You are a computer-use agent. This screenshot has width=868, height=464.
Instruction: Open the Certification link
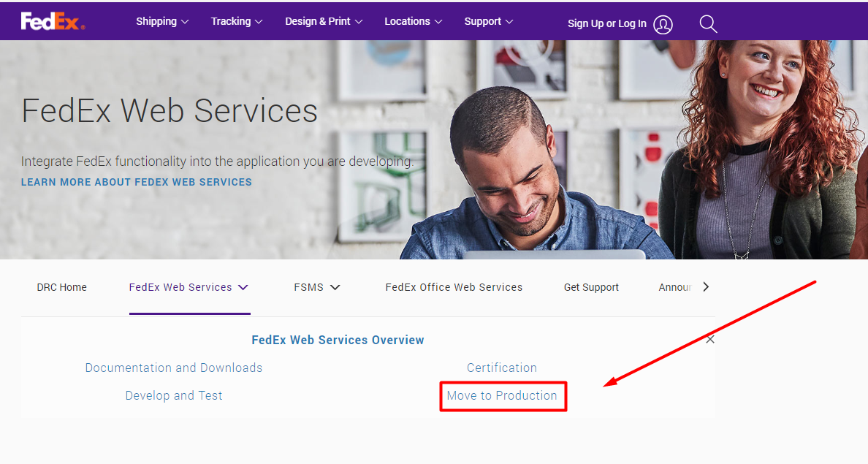click(502, 368)
